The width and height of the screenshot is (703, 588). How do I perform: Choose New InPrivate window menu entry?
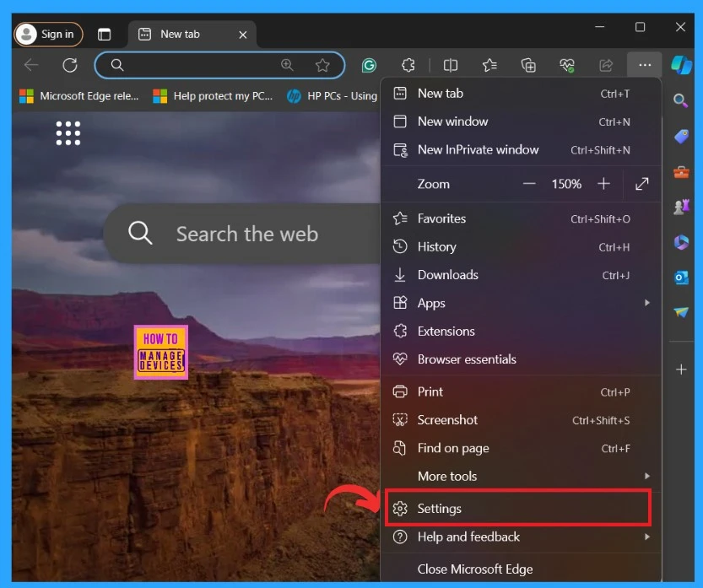coord(478,149)
